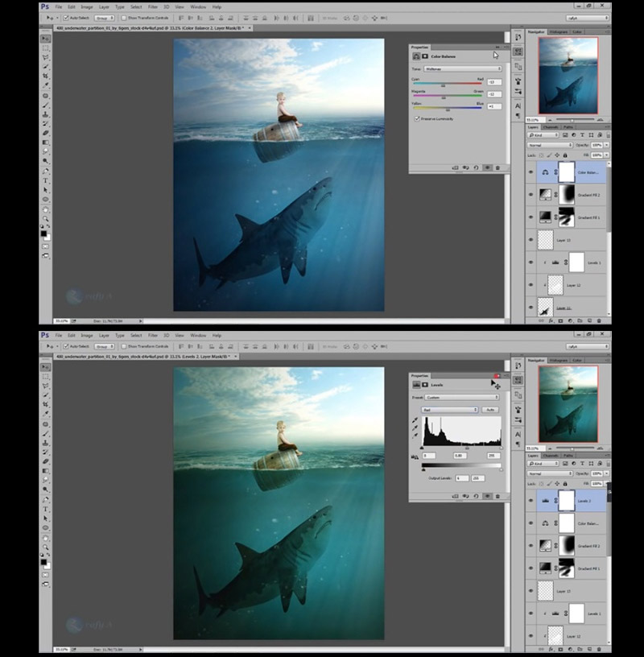
Task: Click the Cyan-Red slider handle
Action: (444, 85)
